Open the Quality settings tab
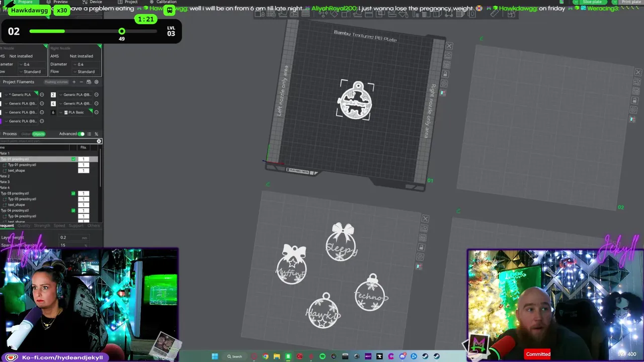The image size is (644, 362). coord(24,226)
